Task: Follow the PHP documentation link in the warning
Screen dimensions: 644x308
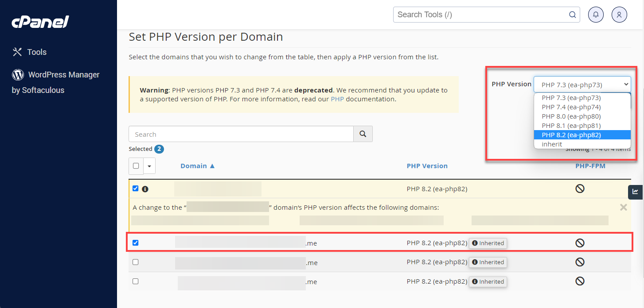Action: [x=337, y=99]
